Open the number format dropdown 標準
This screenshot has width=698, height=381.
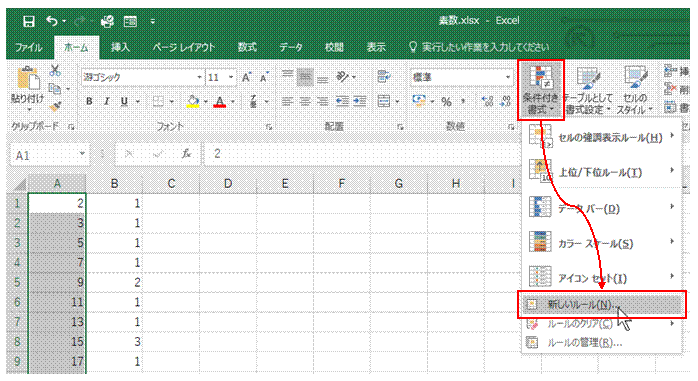tap(507, 77)
